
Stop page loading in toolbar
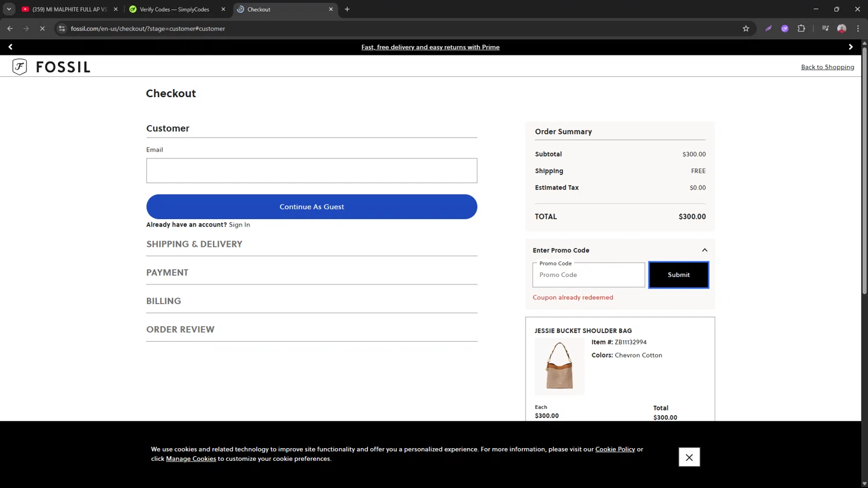tap(42, 28)
